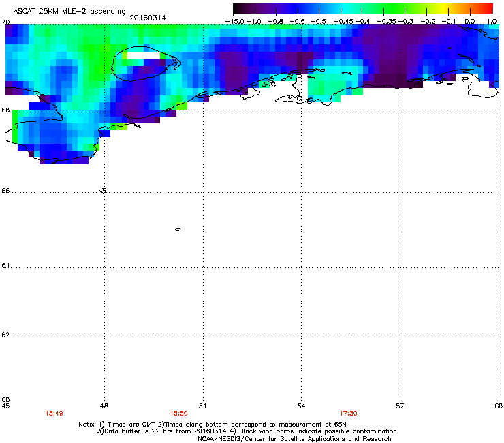Click the -15.0 color scale label
The height and width of the screenshot is (443, 504).
pos(234,22)
